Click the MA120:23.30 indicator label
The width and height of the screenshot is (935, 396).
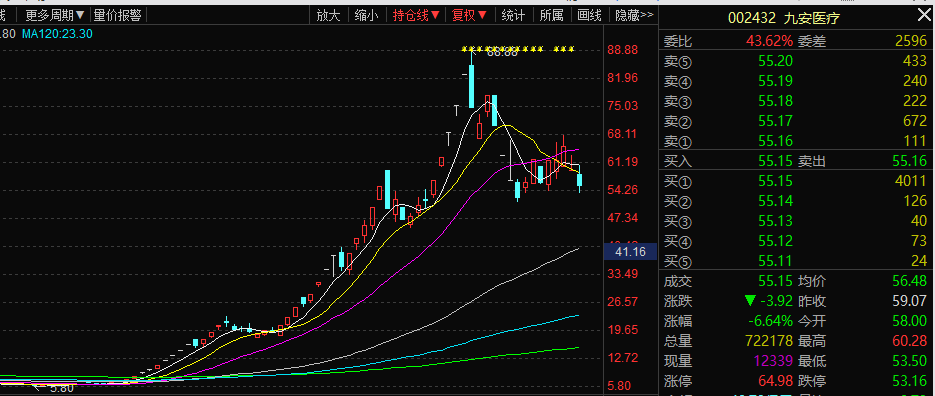[57, 34]
